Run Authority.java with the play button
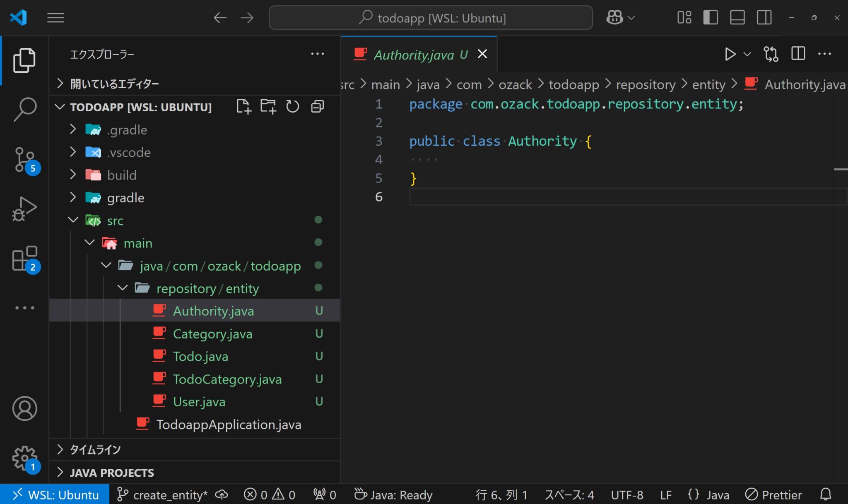848x504 pixels. tap(730, 54)
